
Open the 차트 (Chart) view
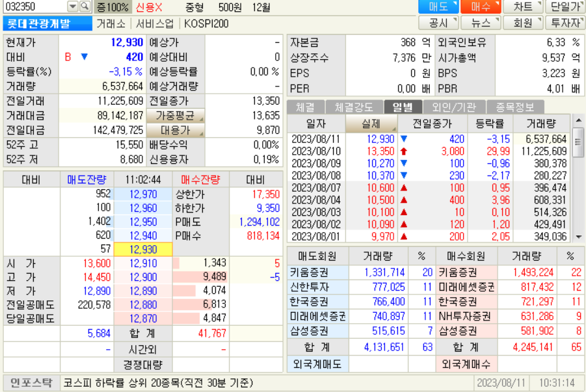(524, 7)
